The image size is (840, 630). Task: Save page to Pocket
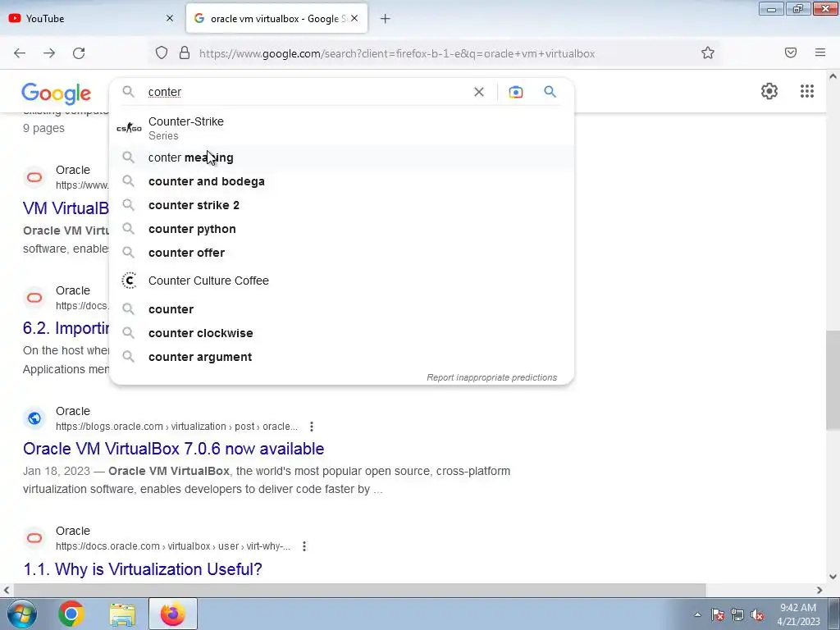click(x=791, y=52)
